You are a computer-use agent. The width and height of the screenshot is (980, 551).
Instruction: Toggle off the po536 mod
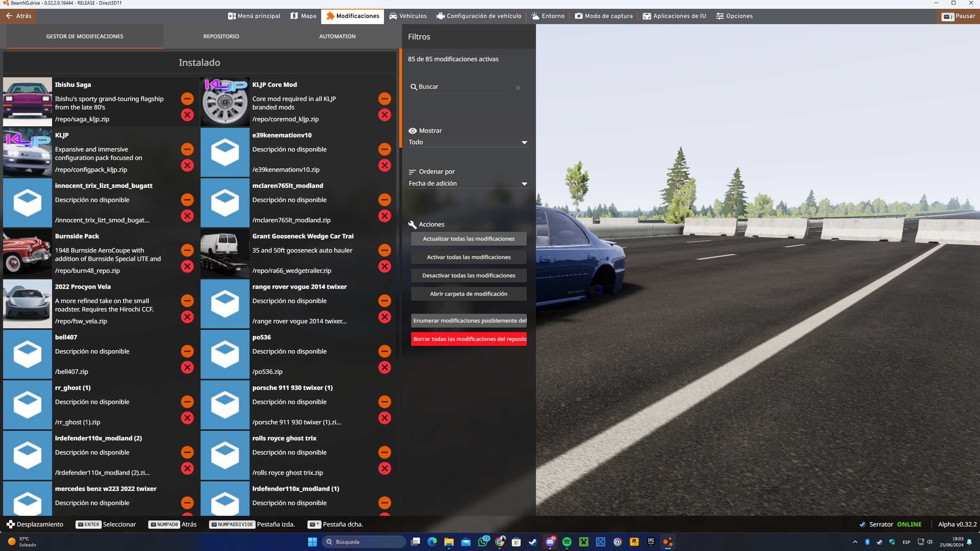point(384,351)
